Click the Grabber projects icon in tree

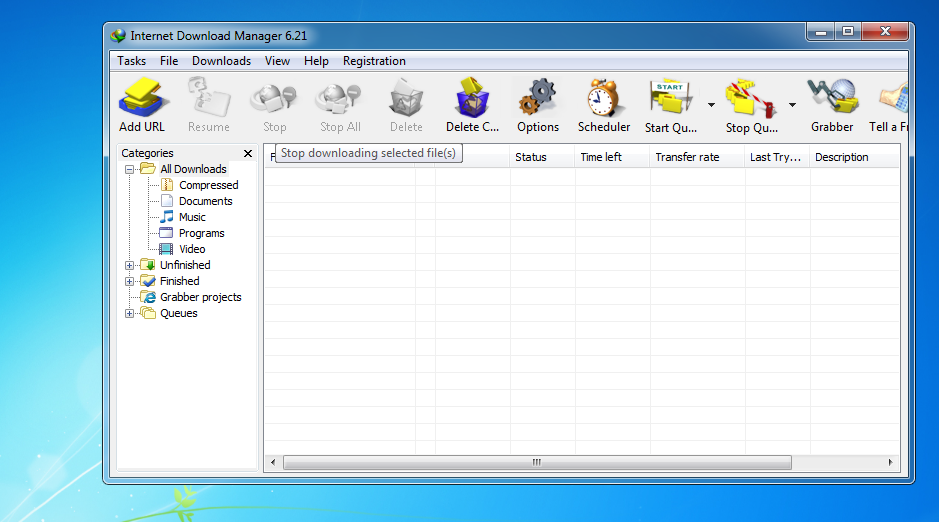(x=148, y=297)
